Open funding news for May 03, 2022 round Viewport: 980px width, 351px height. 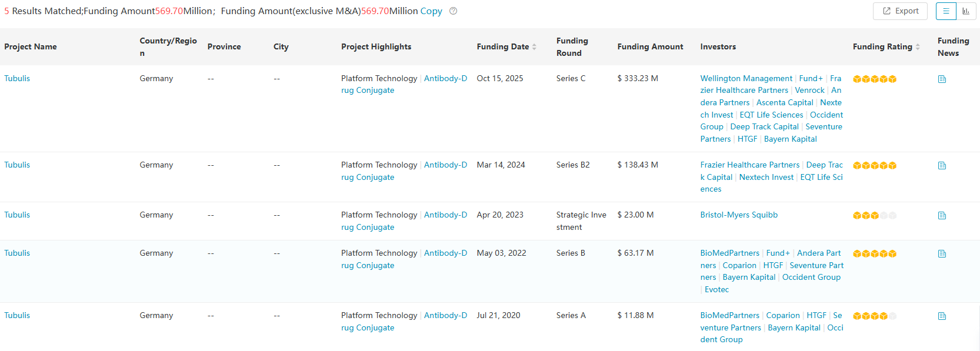tap(942, 253)
